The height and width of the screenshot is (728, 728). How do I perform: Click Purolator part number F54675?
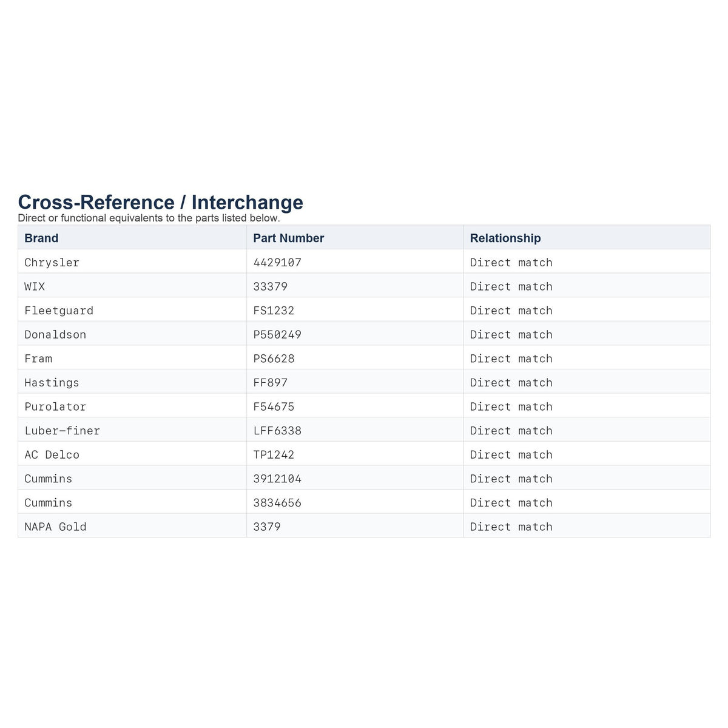click(274, 407)
